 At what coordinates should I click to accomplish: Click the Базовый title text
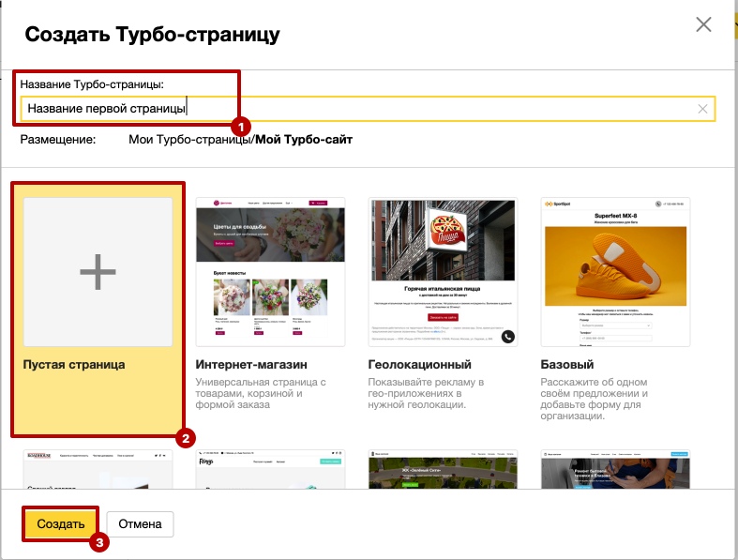(x=566, y=365)
